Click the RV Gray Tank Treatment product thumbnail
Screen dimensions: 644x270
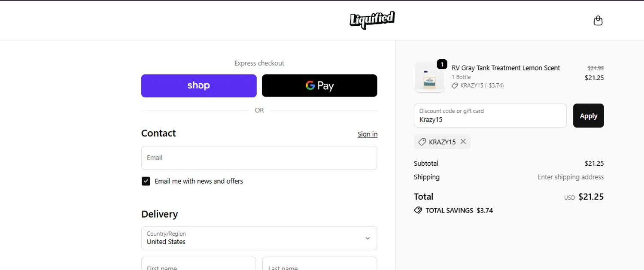pyautogui.click(x=429, y=77)
